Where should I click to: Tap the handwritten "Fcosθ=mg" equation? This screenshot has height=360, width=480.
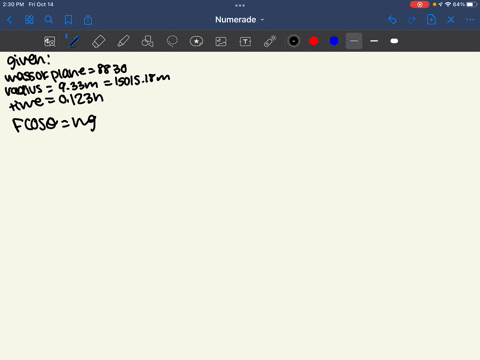click(x=54, y=124)
